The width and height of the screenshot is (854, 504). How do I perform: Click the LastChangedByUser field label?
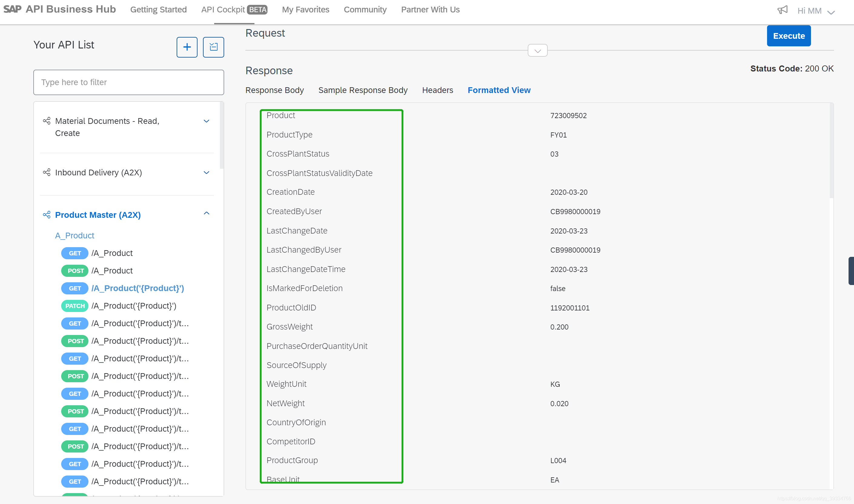(304, 250)
